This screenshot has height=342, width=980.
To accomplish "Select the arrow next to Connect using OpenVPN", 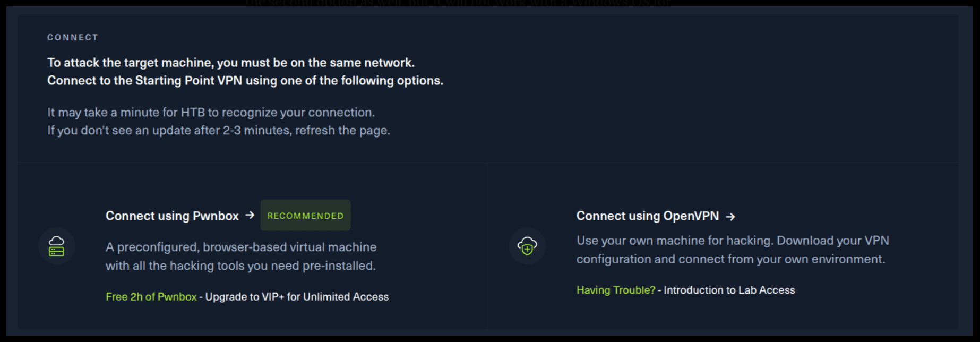I will [x=732, y=216].
